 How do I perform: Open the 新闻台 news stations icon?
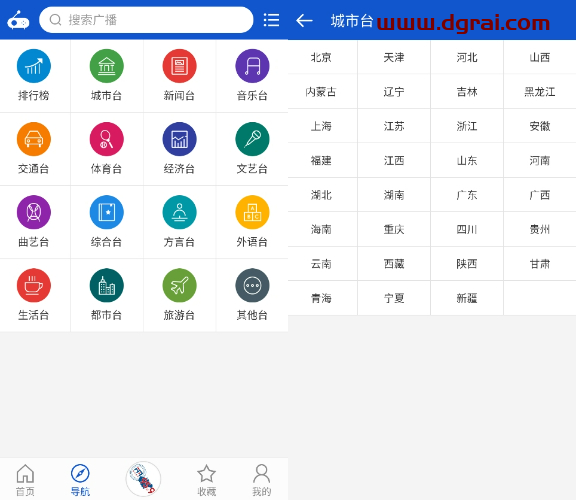(179, 66)
